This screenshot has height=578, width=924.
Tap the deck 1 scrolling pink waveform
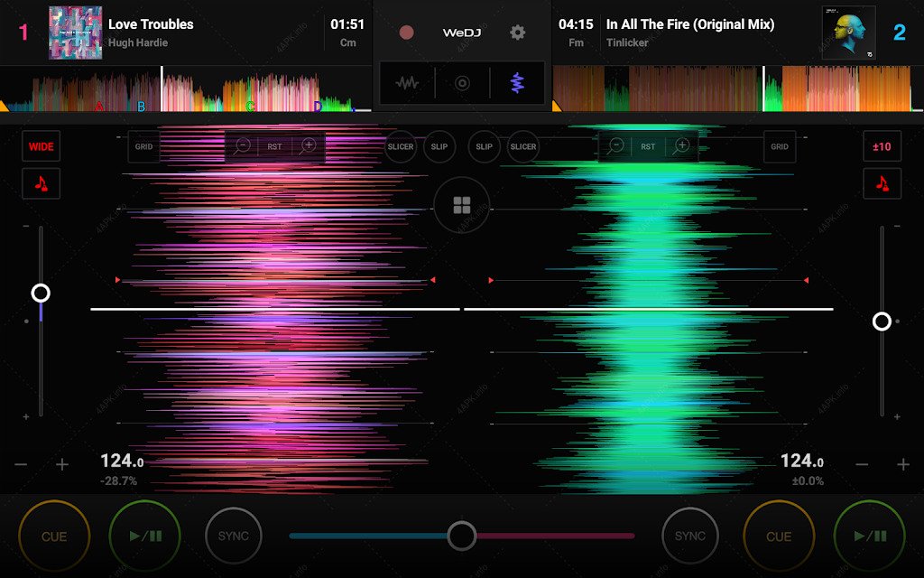[x=274, y=310]
